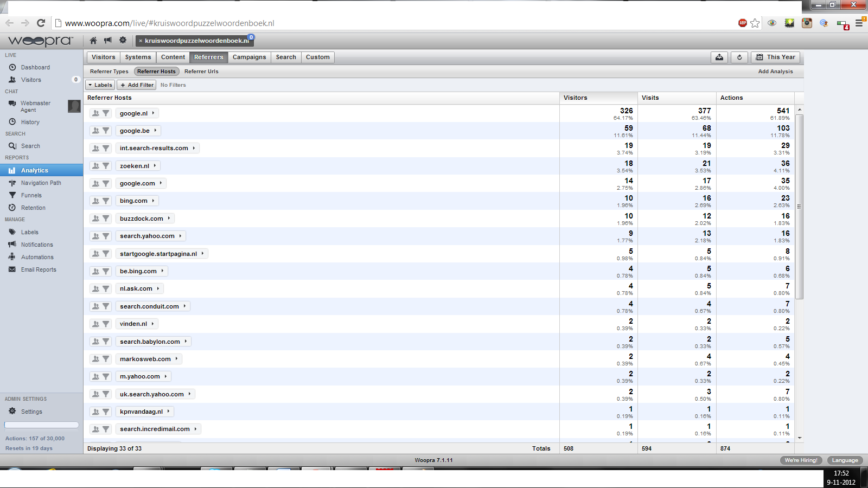The image size is (868, 488).
Task: Open the Woopra home icon
Action: click(x=93, y=41)
